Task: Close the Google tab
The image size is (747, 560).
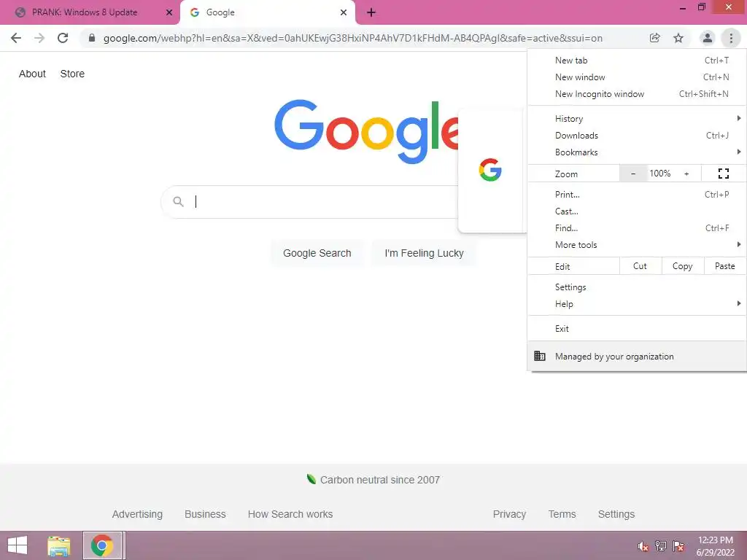Action: coord(344,13)
